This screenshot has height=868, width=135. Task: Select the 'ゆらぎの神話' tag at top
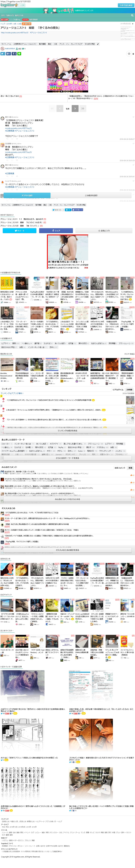coord(90,44)
